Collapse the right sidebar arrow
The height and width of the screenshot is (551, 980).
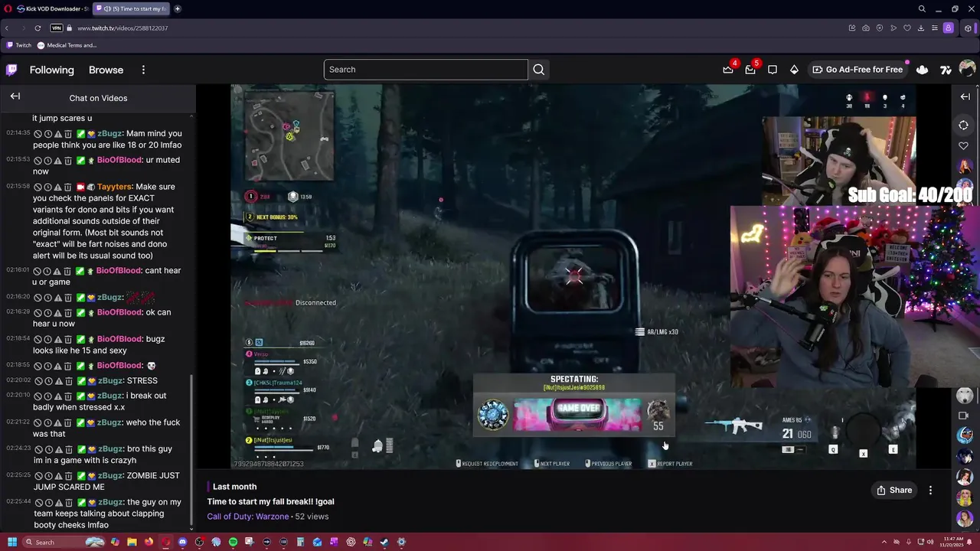965,96
